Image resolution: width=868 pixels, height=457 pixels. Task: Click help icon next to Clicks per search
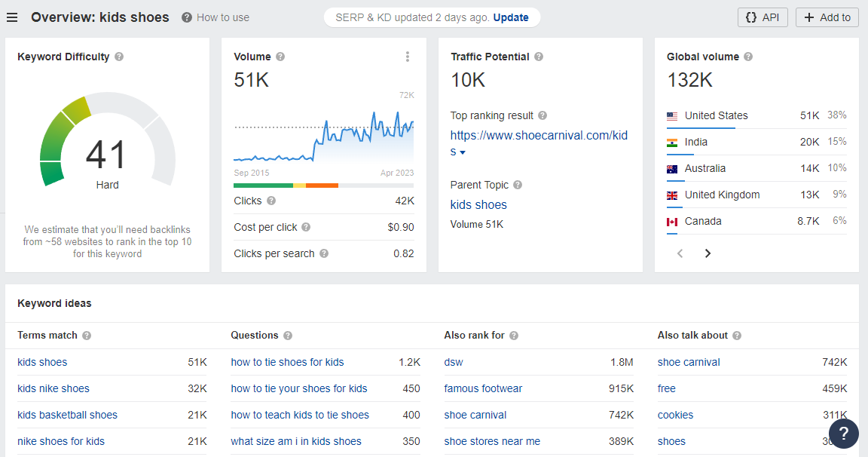(324, 253)
